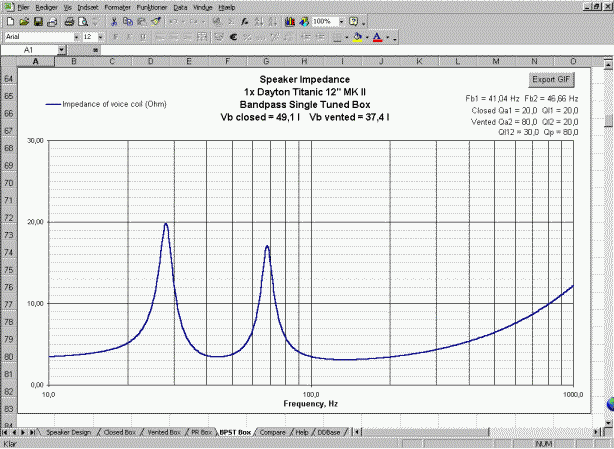Click the AutoSum sigma icon
This screenshot has width=614, height=449.
click(231, 22)
